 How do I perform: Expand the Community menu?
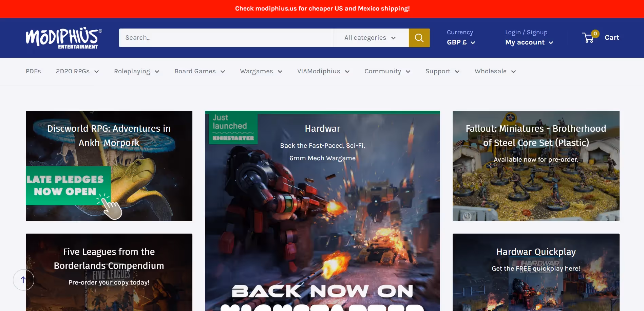[387, 71]
